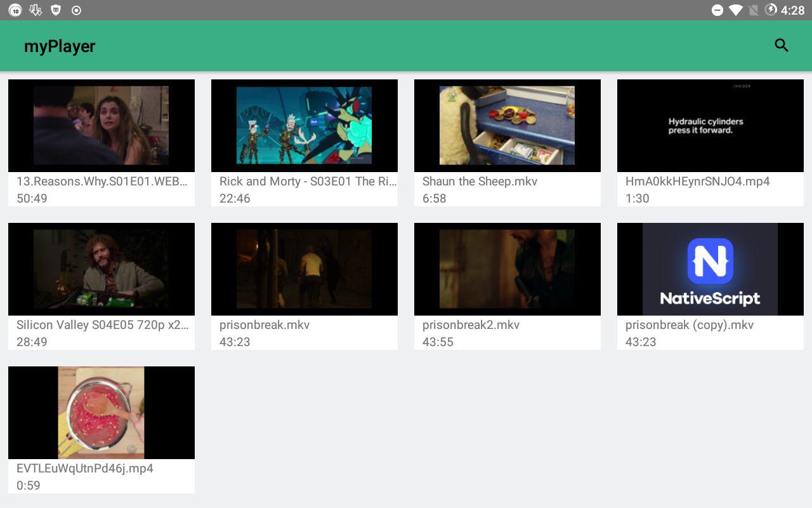Select the 'prisonbreak2.mkv' file name
812x508 pixels.
pos(471,324)
